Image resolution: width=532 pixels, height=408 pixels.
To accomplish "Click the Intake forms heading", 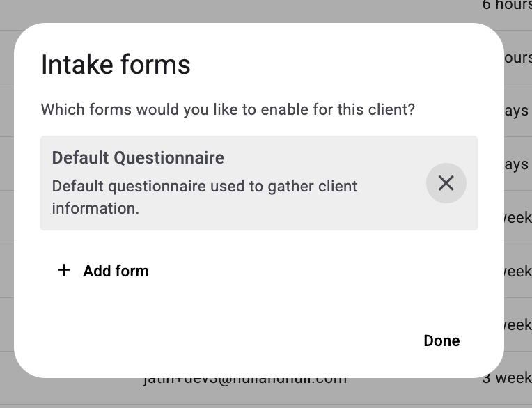I will coord(116,65).
